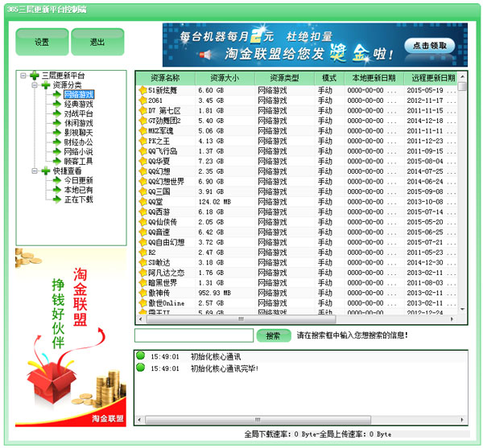The image size is (483, 448).
Task: Click star icon of QQ音速 row
Action: click(143, 232)
